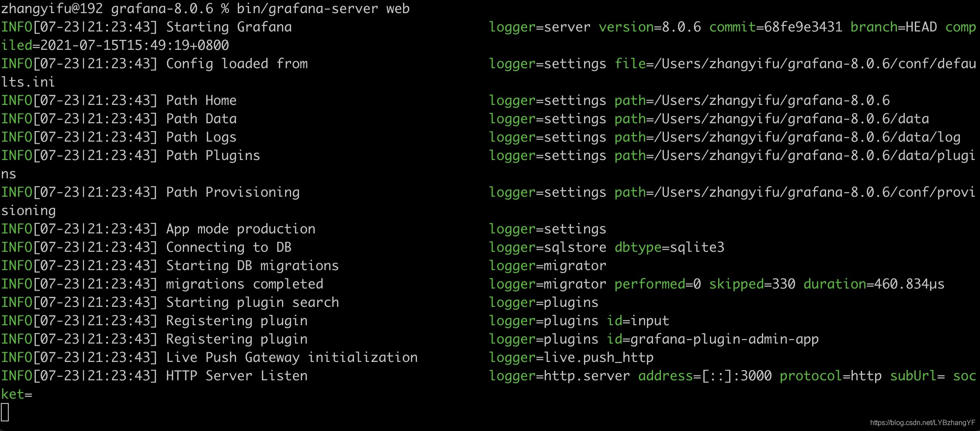
Task: Click the 'Path Provisioning' log message
Action: click(233, 192)
